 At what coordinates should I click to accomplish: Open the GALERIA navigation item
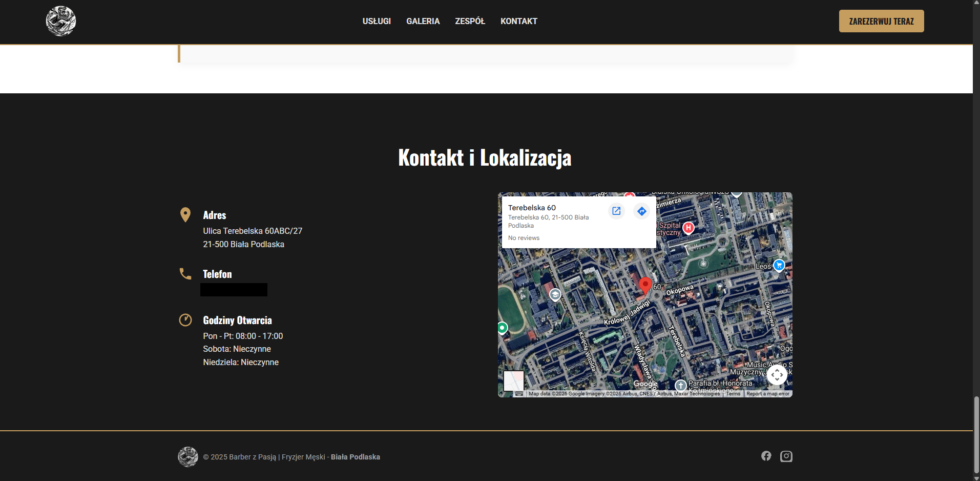coord(422,21)
